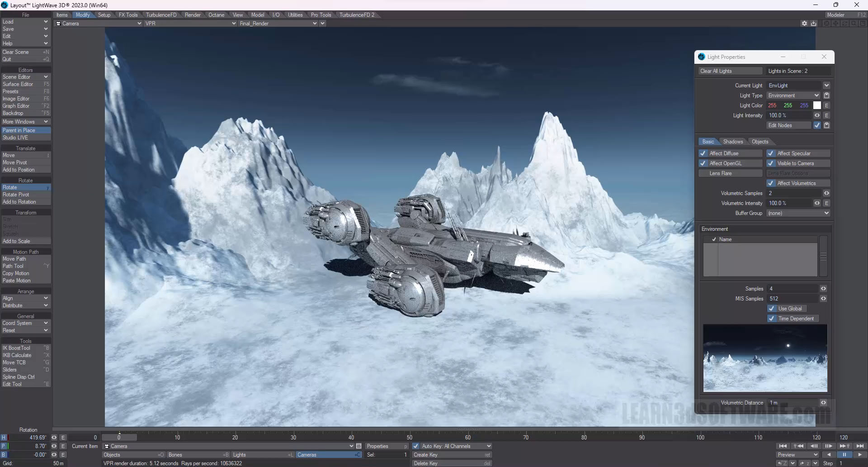Click the environment preview thumbnail
This screenshot has height=467, width=868.
(764, 358)
